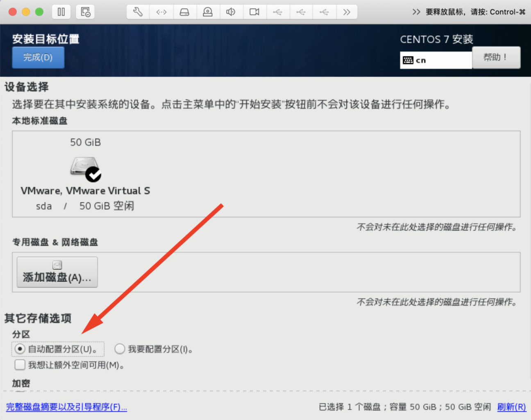Screen dimensions: 531x420
Task: Expand more toolbar items chevron
Action: [347, 12]
